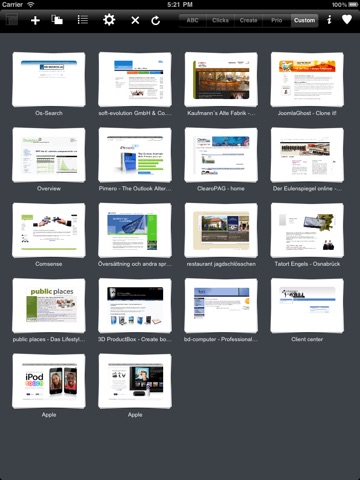Click the Comsense bookmark label
This screenshot has height=480, width=360.
point(49,264)
